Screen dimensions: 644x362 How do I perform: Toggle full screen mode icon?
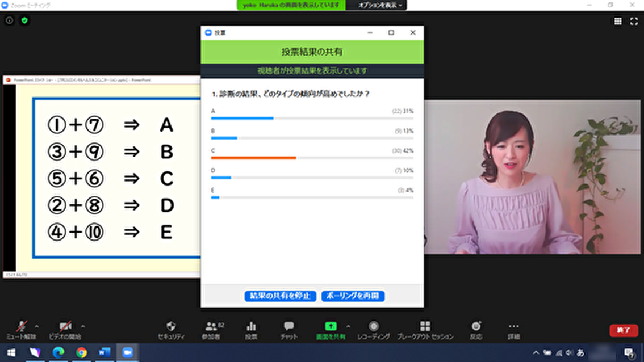pos(634,22)
